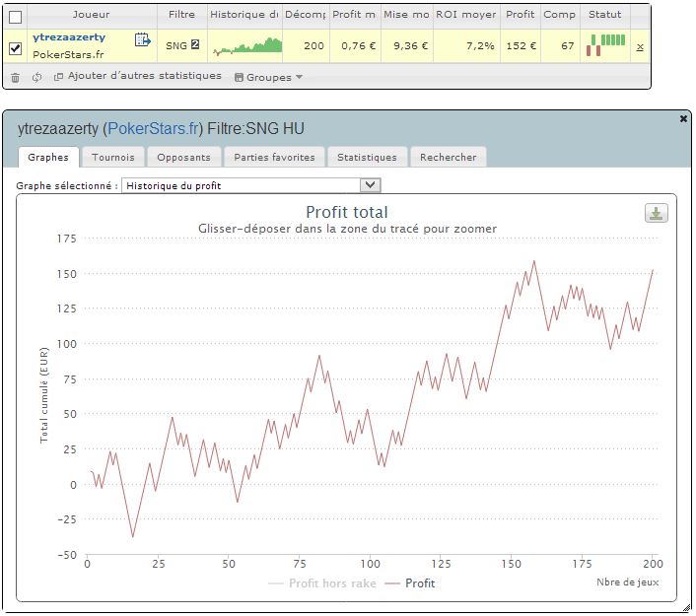Open the tournament calendar icon beside ytrezaazerty

point(143,40)
